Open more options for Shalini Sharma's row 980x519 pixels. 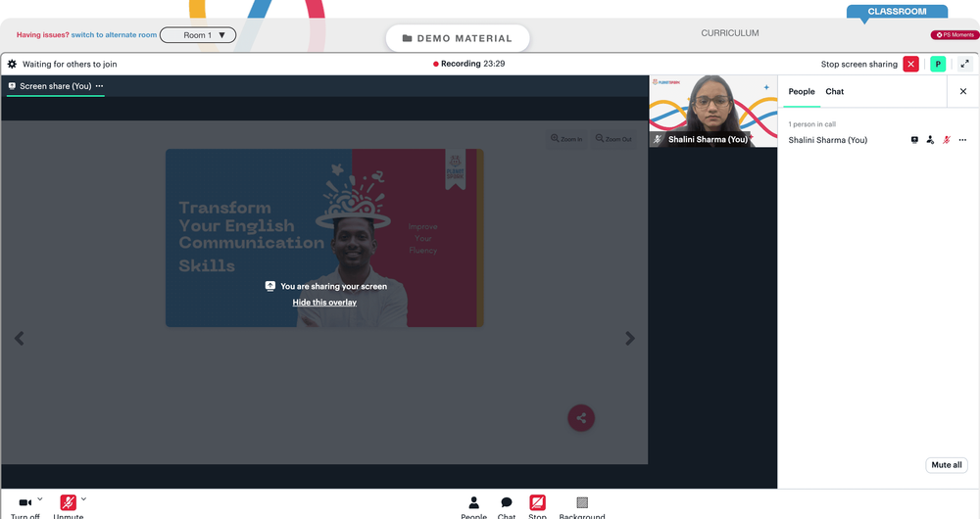[962, 140]
